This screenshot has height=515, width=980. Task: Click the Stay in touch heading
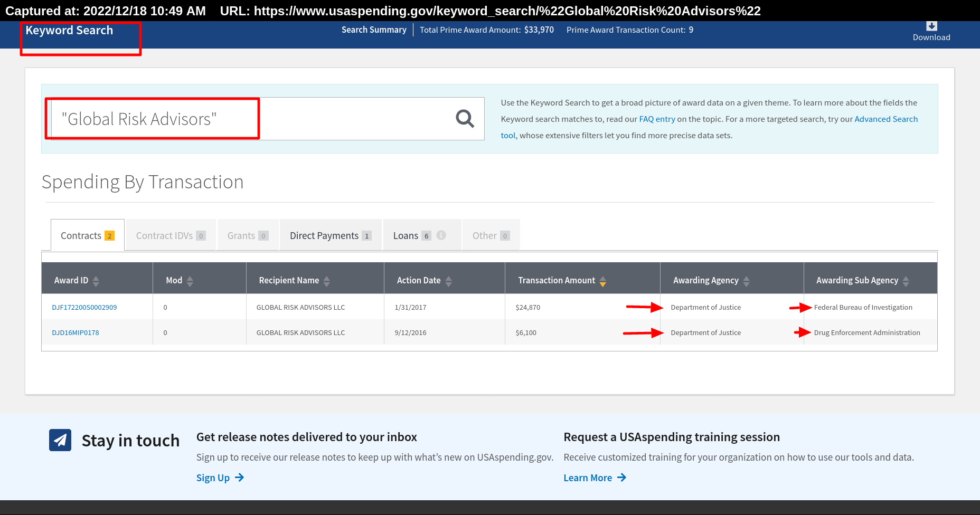[130, 441]
